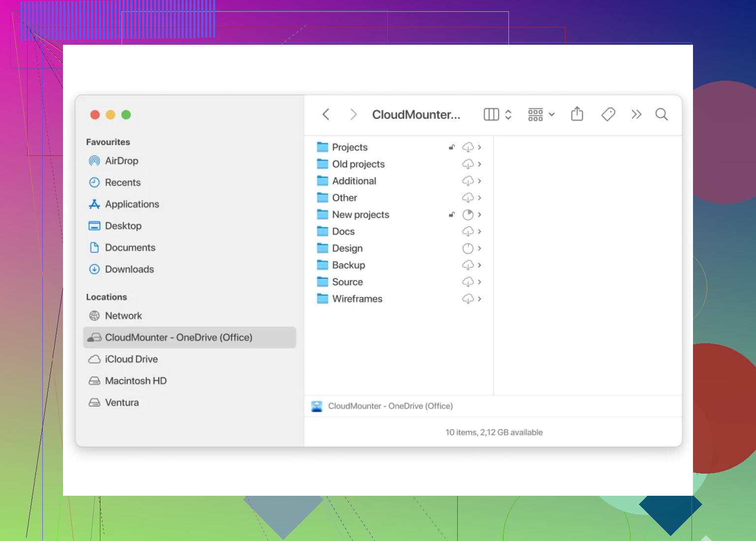Go back with the left chevron

[x=326, y=115]
